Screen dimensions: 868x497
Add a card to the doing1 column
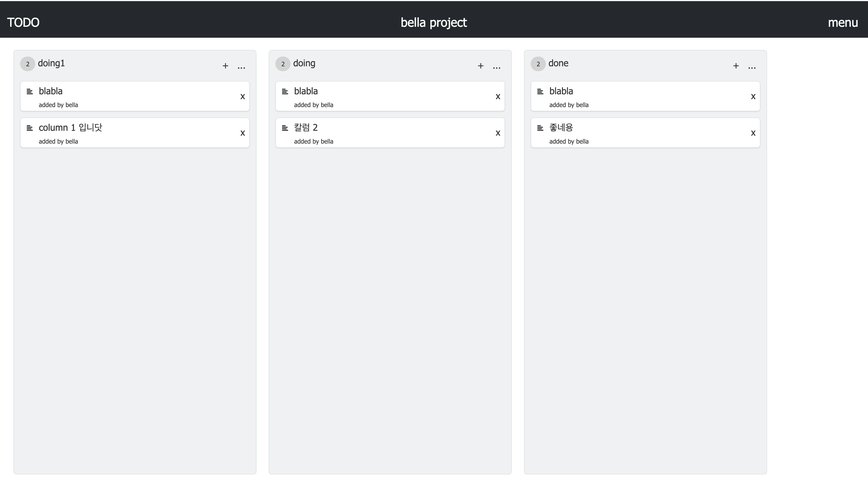(x=225, y=65)
